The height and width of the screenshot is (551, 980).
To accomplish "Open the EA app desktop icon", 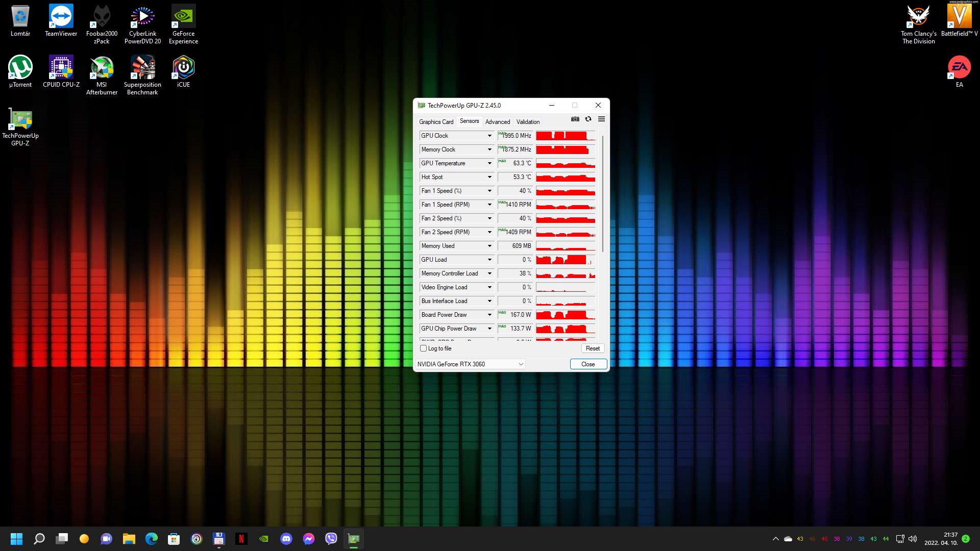I will click(x=959, y=72).
